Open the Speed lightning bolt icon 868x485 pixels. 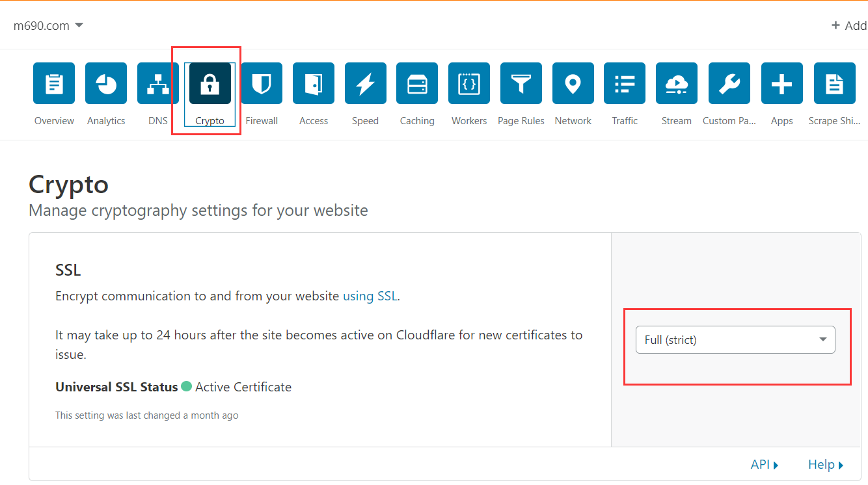pyautogui.click(x=366, y=83)
